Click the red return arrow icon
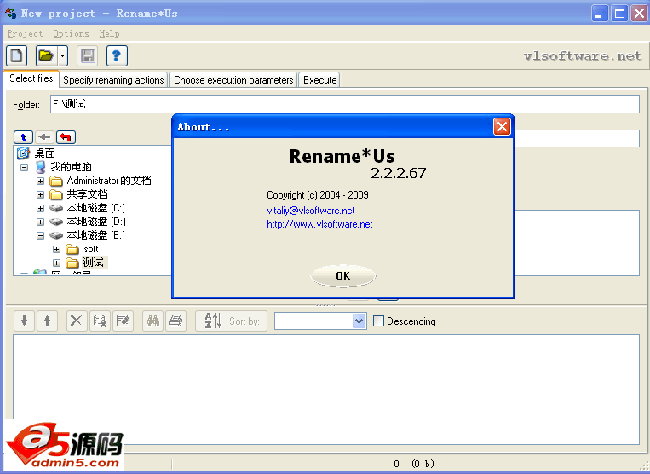The width and height of the screenshot is (650, 474). [66, 137]
